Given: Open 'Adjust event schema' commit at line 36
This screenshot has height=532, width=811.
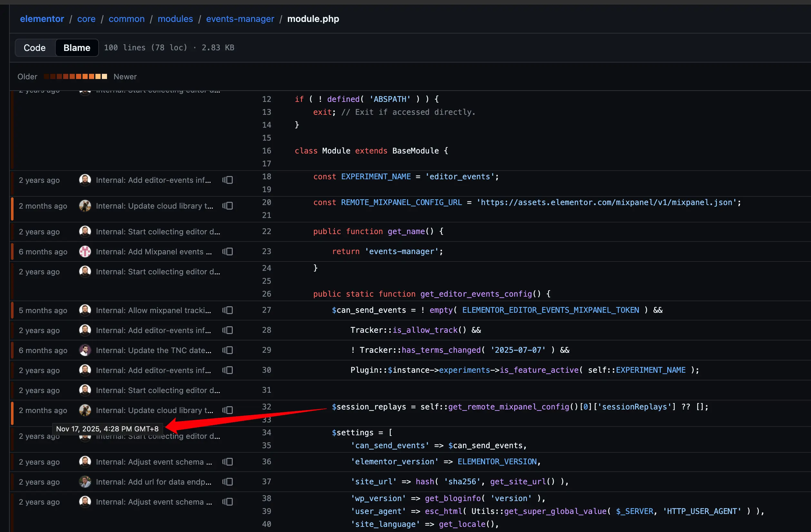Looking at the screenshot, I should pos(154,462).
